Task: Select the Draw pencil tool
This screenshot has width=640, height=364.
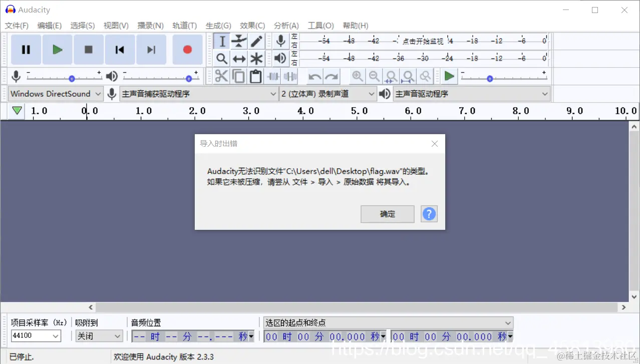Action: pyautogui.click(x=256, y=41)
